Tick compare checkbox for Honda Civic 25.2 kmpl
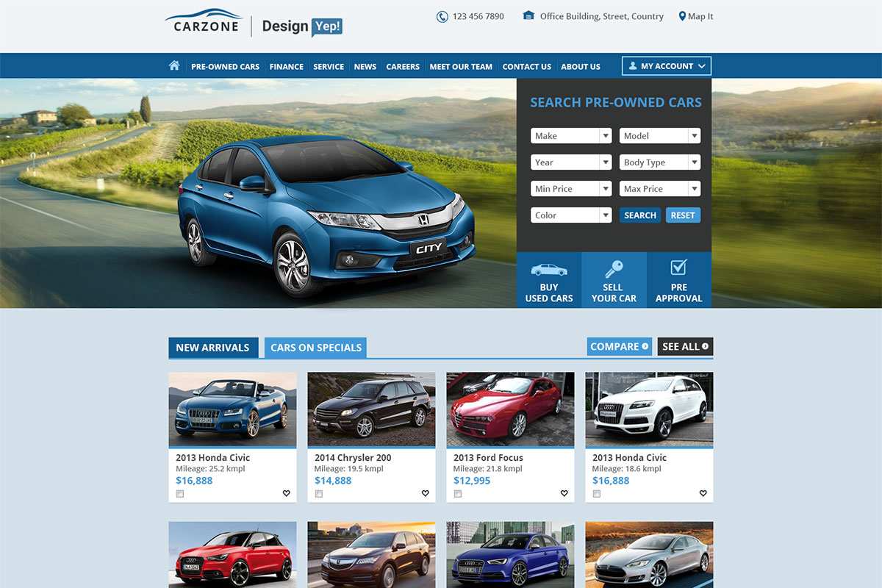 (180, 494)
